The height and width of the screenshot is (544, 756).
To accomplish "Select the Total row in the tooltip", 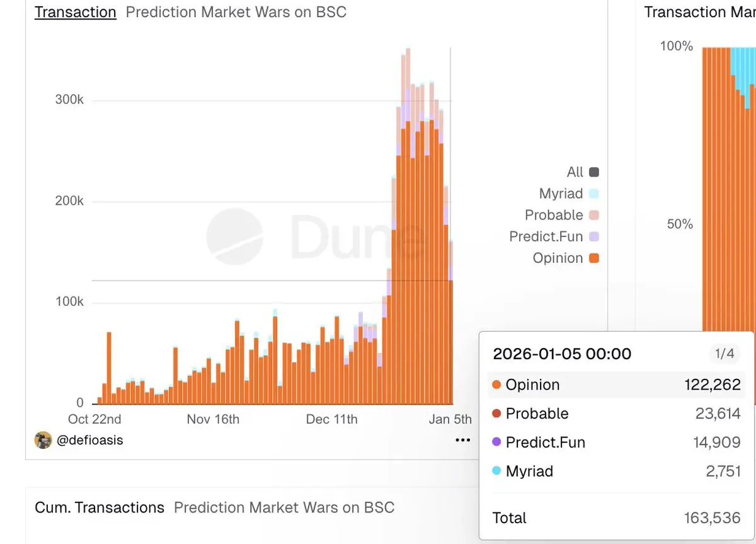I will click(616, 518).
